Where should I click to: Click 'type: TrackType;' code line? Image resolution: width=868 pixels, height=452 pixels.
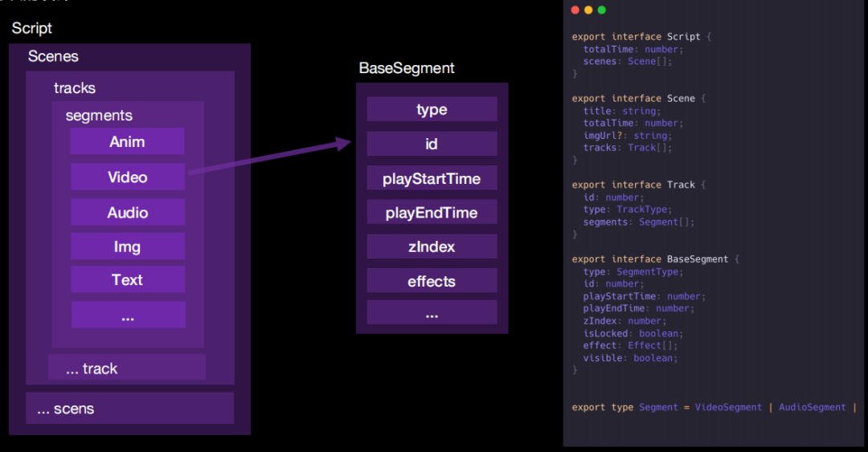[x=627, y=210]
